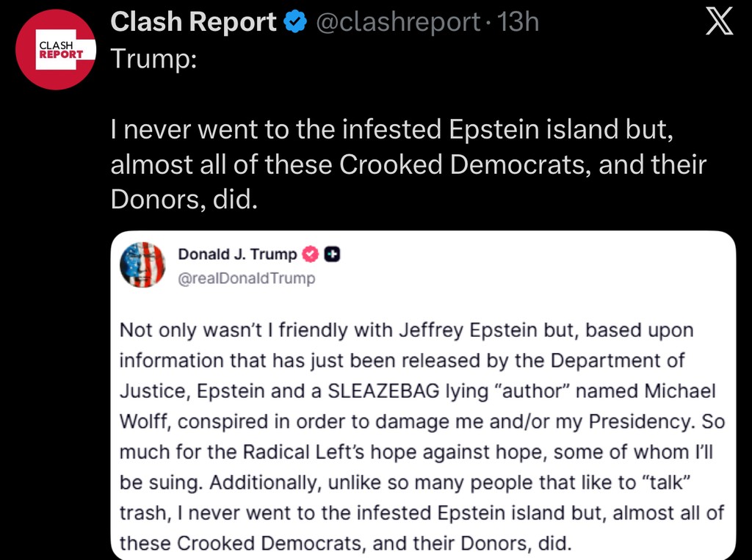Tap the black plus badge beside Trump's name
752x560 pixels.
(332, 255)
